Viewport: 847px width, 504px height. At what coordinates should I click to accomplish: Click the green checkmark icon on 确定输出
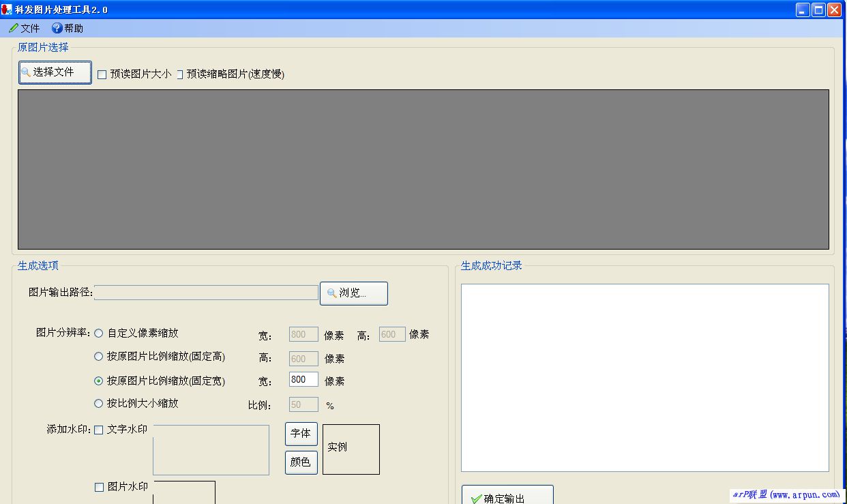(475, 498)
